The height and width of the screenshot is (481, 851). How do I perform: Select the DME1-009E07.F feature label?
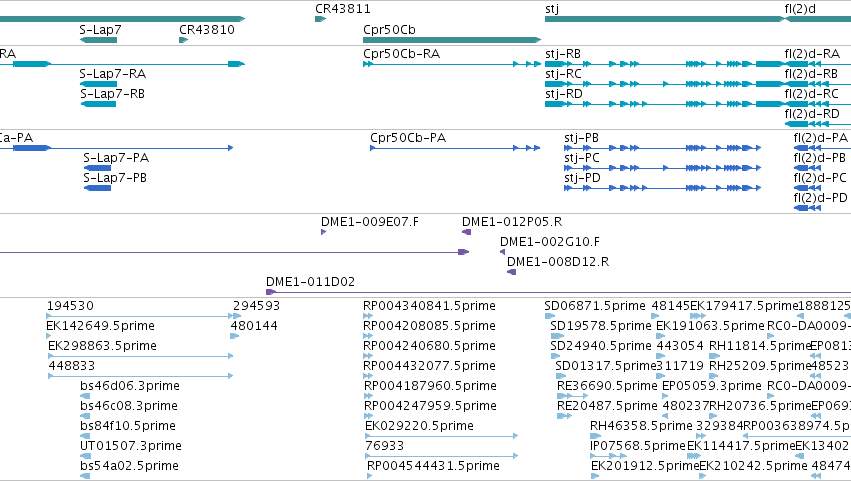click(x=370, y=221)
